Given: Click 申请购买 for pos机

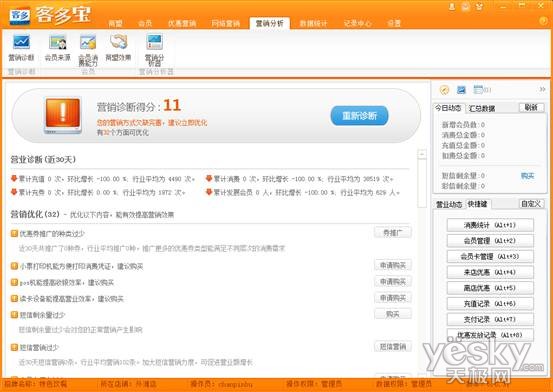Looking at the screenshot, I should [393, 282].
